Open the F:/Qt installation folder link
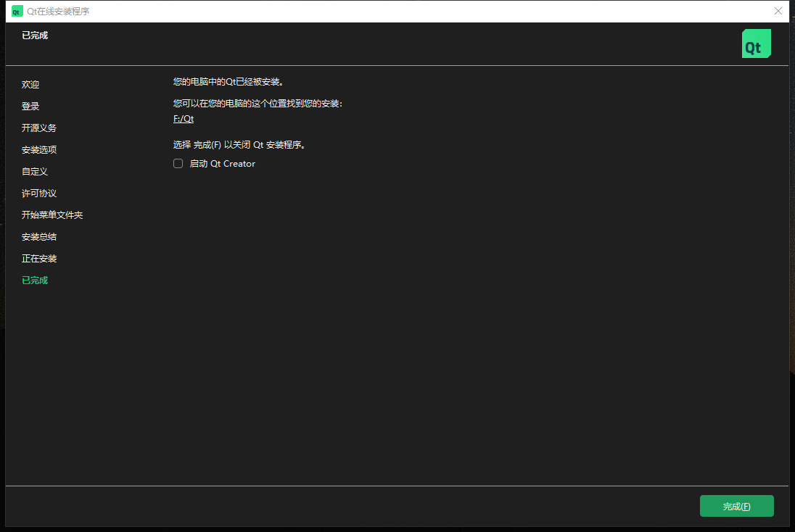The height and width of the screenshot is (532, 795). [184, 119]
